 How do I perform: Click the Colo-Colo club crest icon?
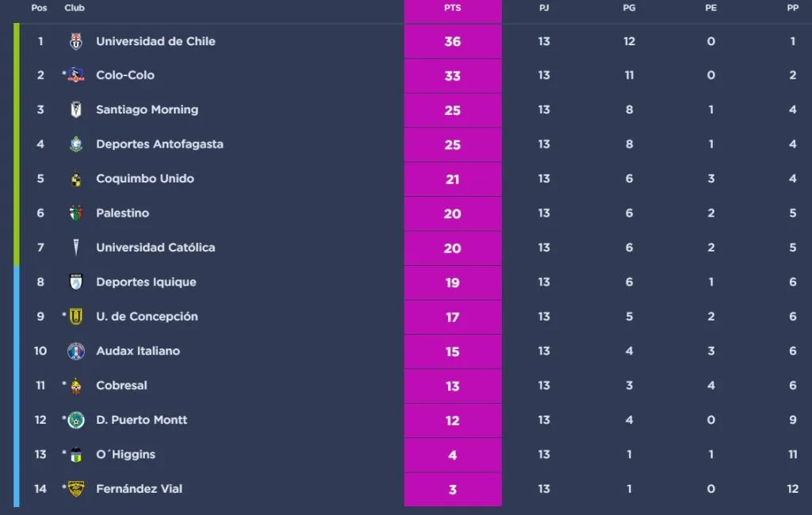[76, 75]
